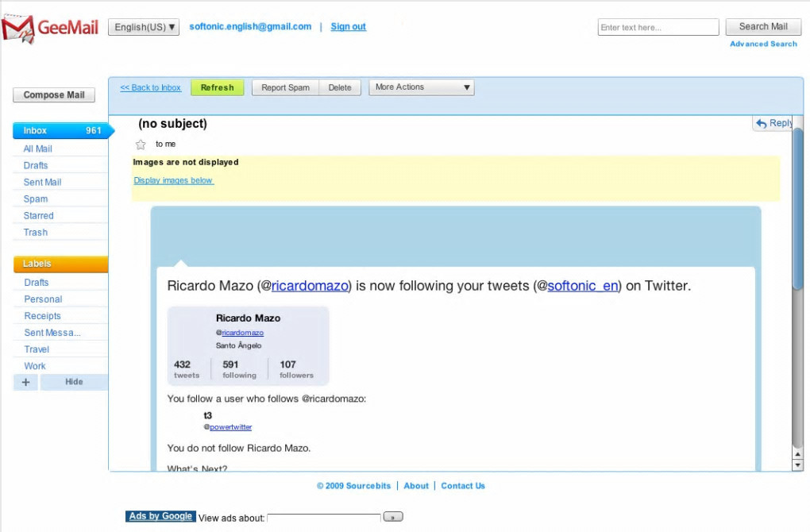This screenshot has height=532, width=810.
Task: Click 'You do not follow Ricardo Mazo.' text
Action: click(x=239, y=449)
